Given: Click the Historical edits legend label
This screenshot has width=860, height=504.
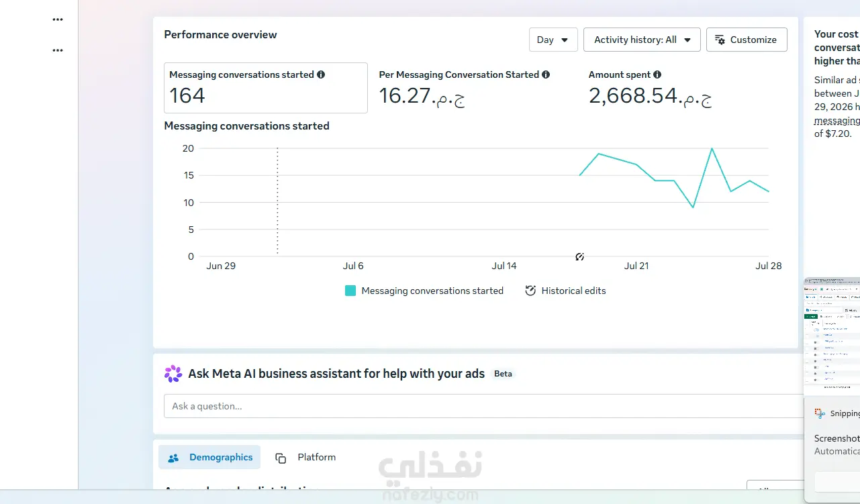Looking at the screenshot, I should pos(574,291).
